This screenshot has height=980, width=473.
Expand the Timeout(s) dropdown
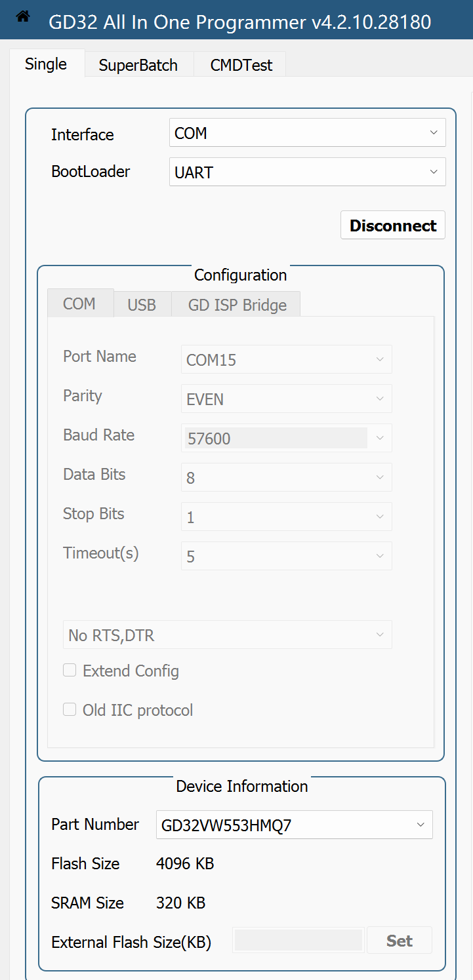pos(287,556)
